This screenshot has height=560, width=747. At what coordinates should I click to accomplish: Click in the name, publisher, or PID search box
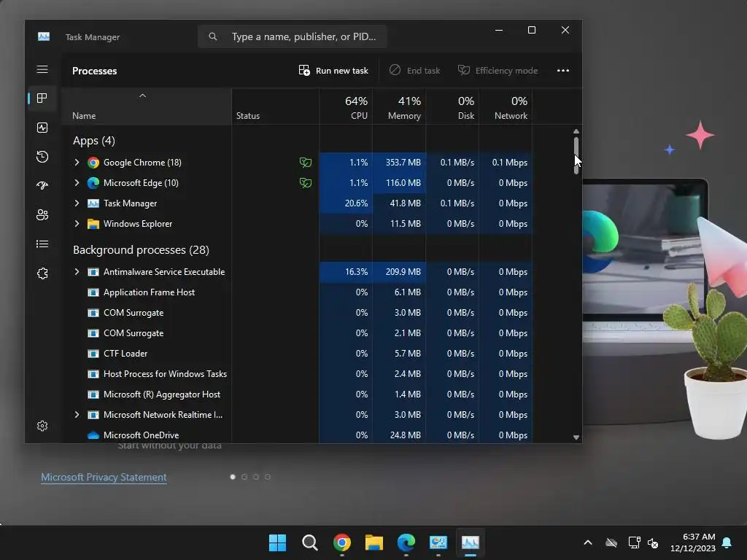coord(293,36)
